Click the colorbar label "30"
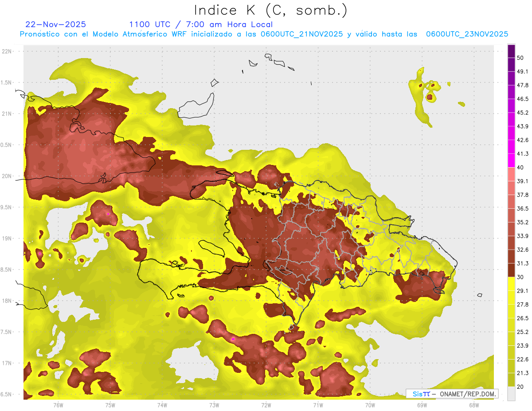Viewport: 532px width, 411px height. coord(520,277)
